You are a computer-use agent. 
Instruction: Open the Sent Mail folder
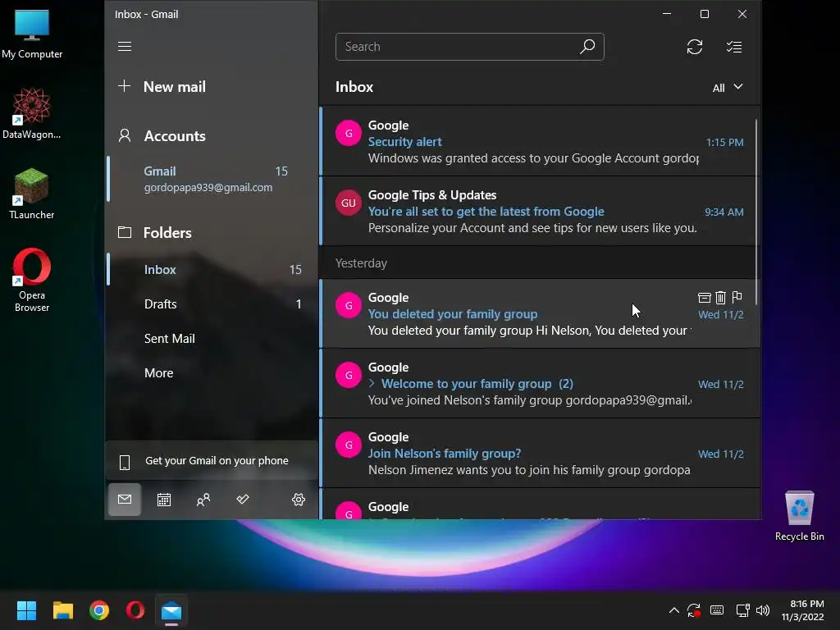(212, 339)
